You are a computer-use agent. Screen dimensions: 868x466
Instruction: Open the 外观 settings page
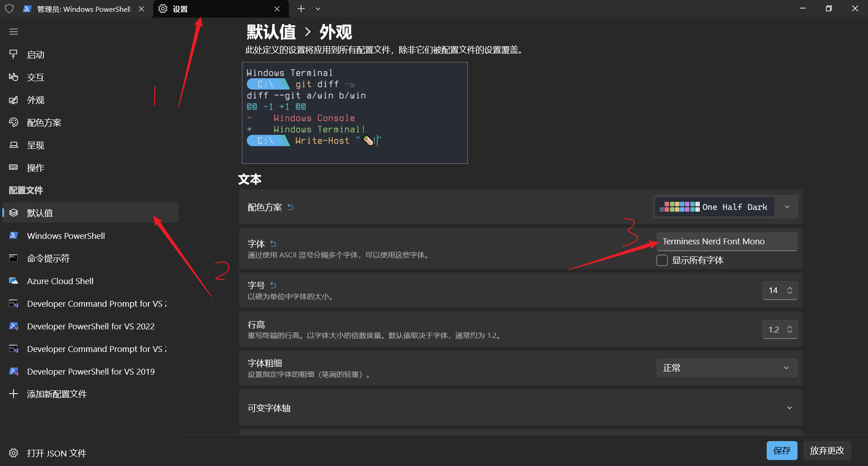point(90,100)
